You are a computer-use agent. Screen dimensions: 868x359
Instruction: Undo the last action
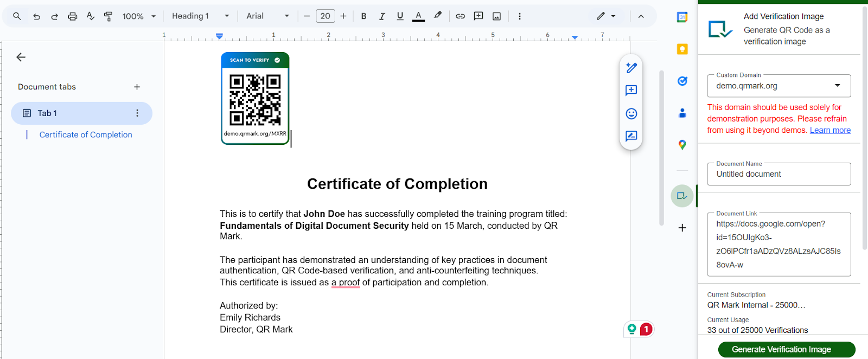click(x=36, y=16)
